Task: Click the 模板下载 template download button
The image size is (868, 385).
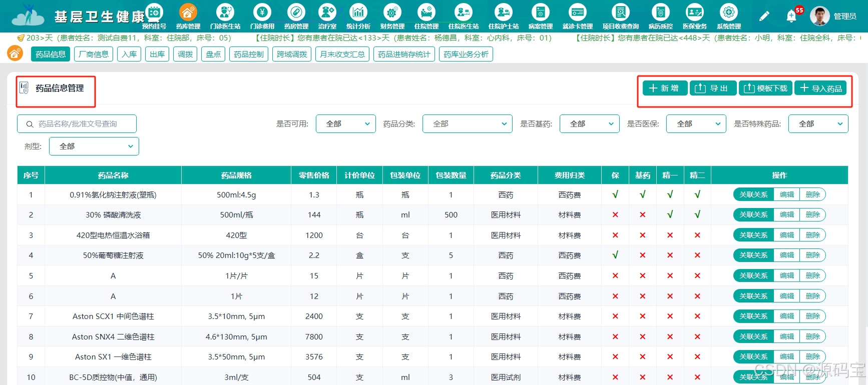Action: (x=766, y=88)
